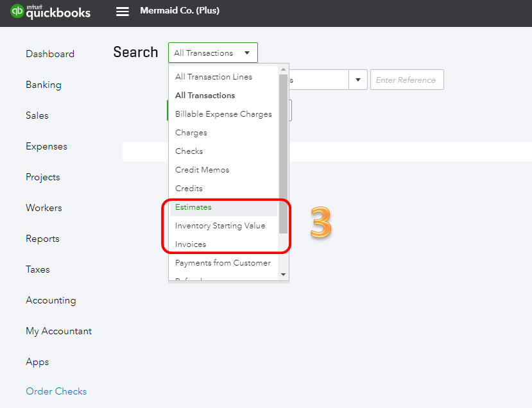
Task: Go to Reports in the sidebar
Action: click(x=42, y=239)
